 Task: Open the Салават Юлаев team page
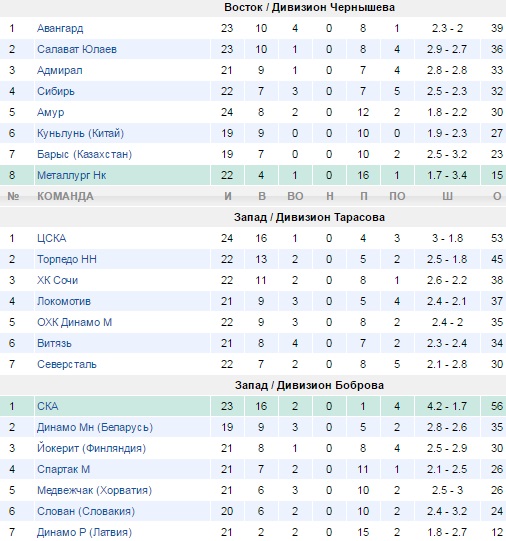tap(77, 49)
